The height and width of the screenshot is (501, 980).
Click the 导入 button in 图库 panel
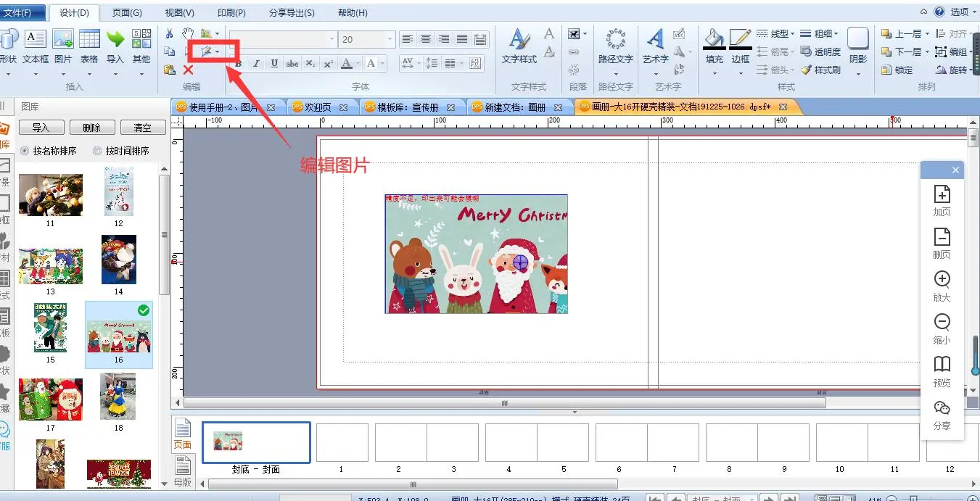(x=41, y=127)
